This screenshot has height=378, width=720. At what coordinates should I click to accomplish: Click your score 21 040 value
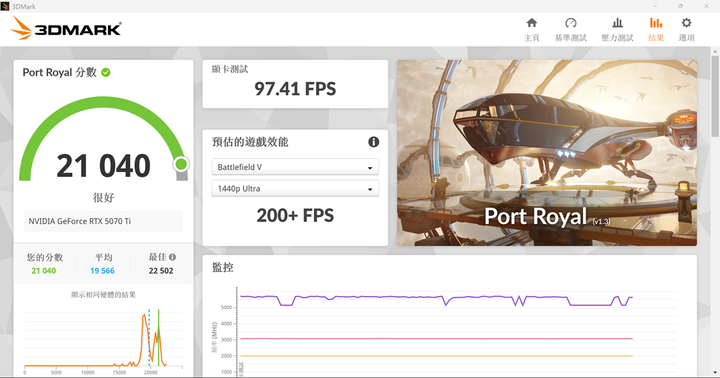point(44,271)
